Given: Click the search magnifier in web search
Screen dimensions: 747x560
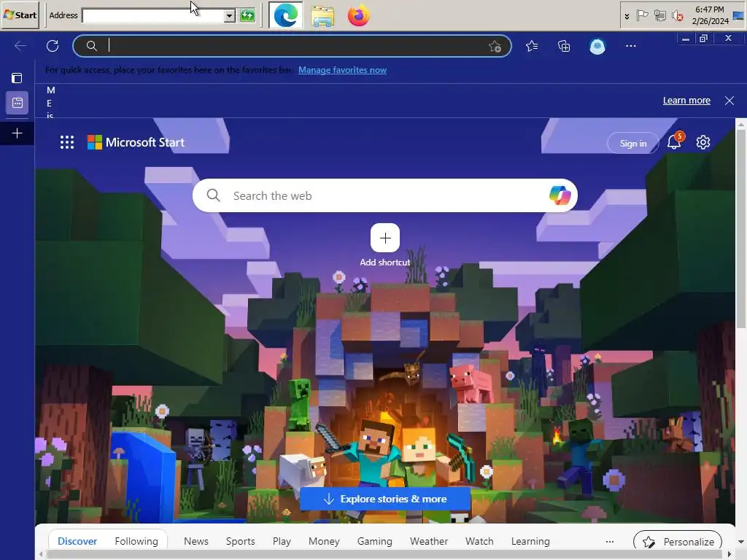Looking at the screenshot, I should (x=214, y=195).
